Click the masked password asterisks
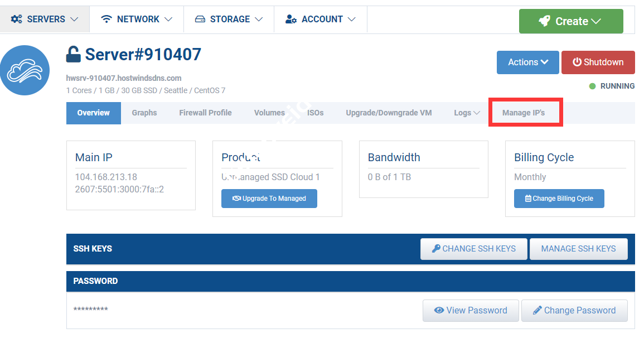 tap(90, 309)
